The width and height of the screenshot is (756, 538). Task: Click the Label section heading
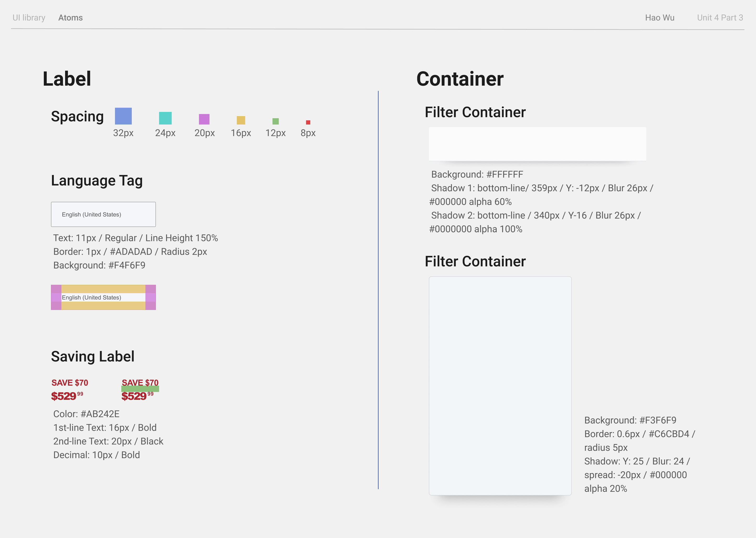tap(66, 79)
